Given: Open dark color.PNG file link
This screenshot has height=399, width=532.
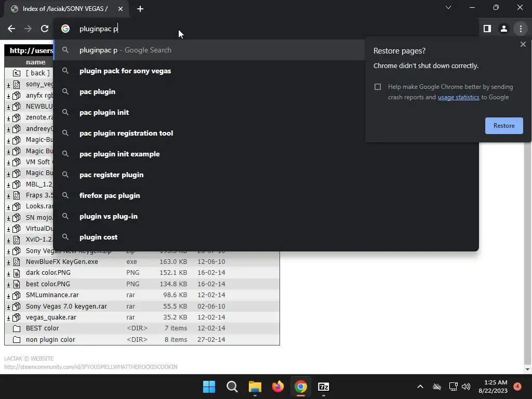Looking at the screenshot, I should point(48,273).
